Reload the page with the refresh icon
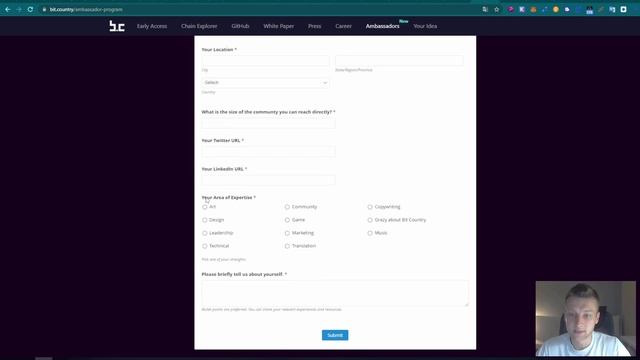Image resolution: width=640 pixels, height=360 pixels. 30,9
